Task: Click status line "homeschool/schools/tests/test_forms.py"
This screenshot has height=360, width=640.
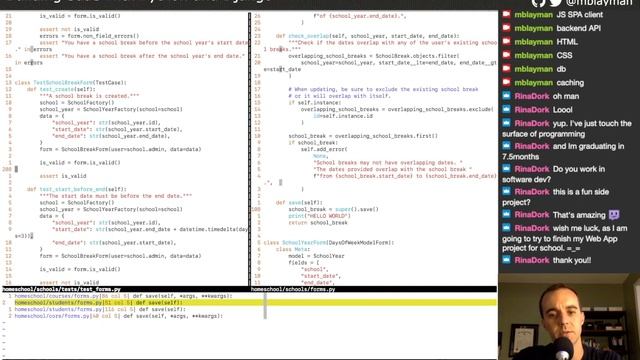Action: (61, 289)
